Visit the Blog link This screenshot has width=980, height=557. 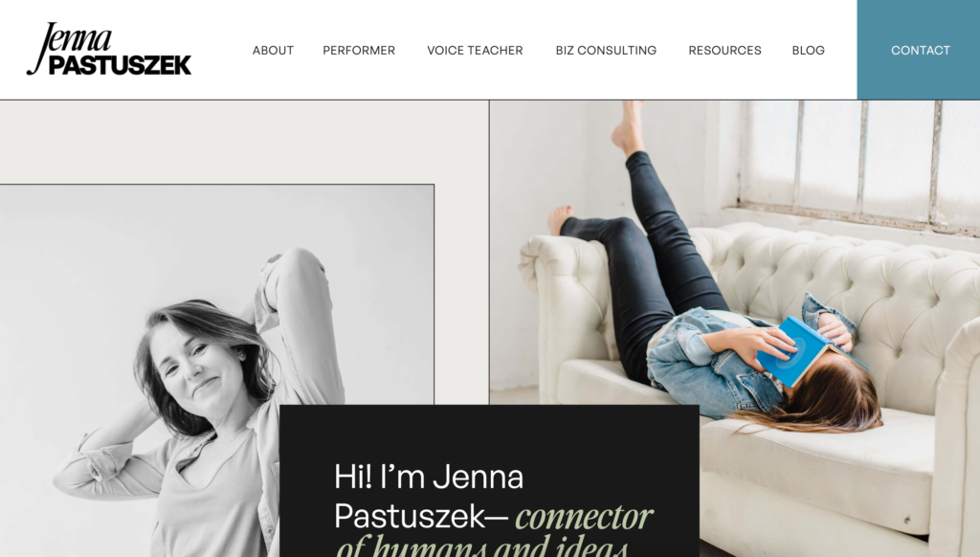point(808,50)
